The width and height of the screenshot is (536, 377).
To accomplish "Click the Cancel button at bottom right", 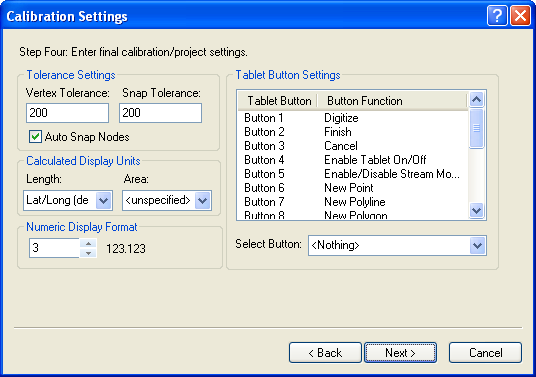I will [485, 352].
